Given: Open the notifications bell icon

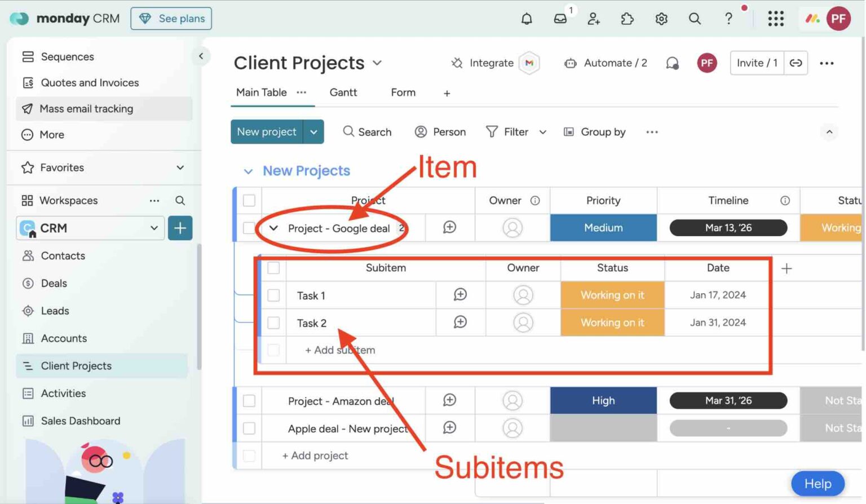Looking at the screenshot, I should point(526,19).
